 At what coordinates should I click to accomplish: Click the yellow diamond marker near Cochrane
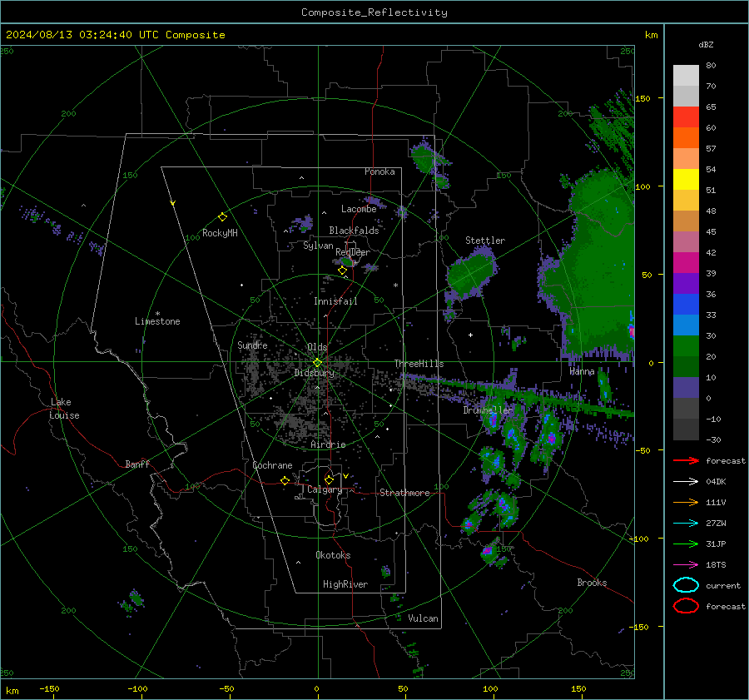click(x=285, y=480)
